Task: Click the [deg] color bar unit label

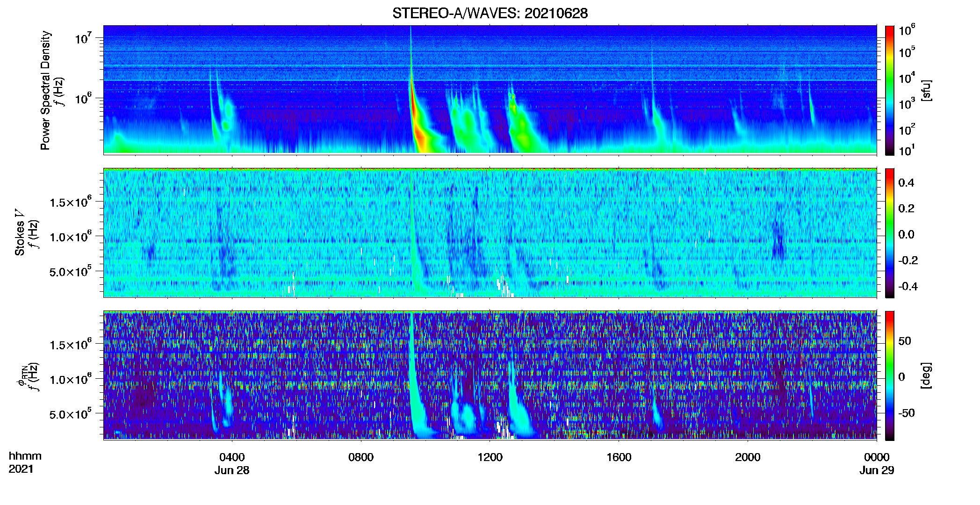Action: point(926,375)
